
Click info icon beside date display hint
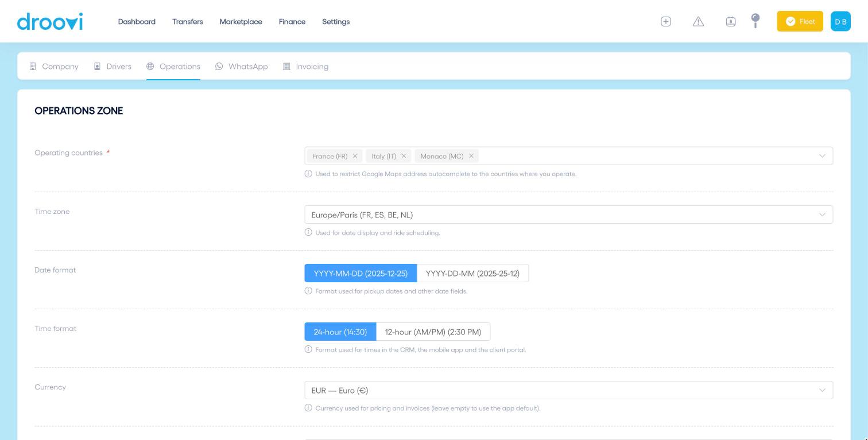pos(308,232)
